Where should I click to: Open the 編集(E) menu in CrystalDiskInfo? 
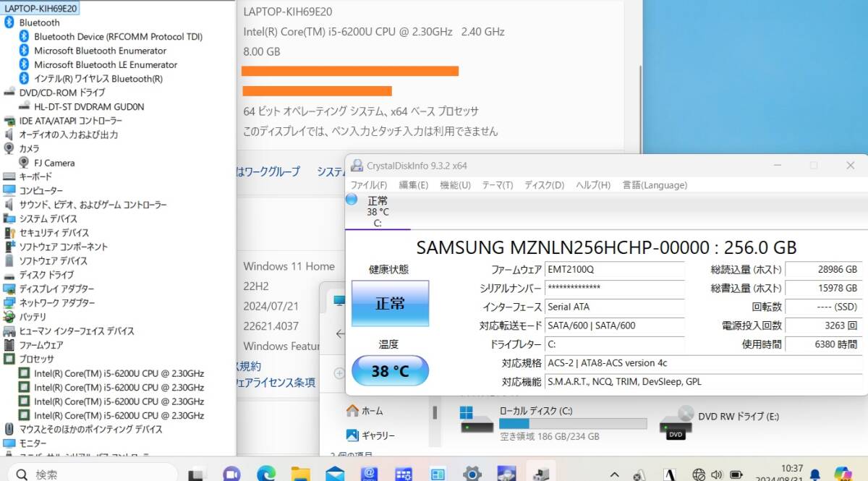click(413, 185)
